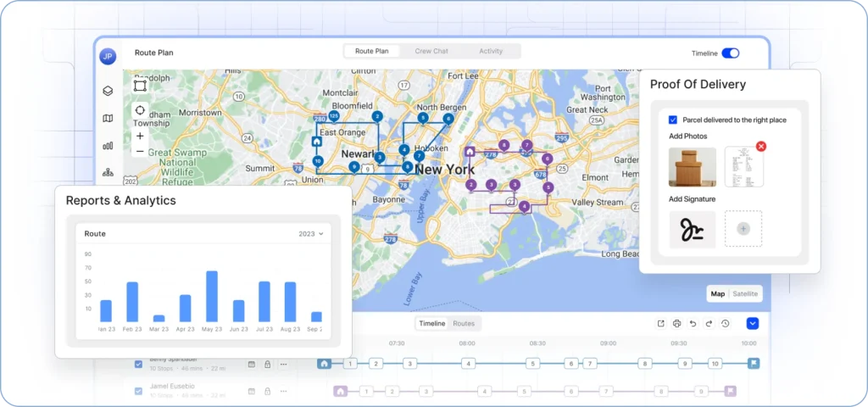The height and width of the screenshot is (407, 868).
Task: Click the print icon in timeline toolbar
Action: (x=676, y=323)
